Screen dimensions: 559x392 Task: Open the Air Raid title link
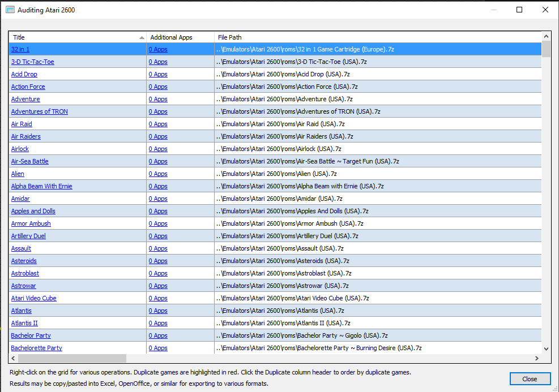22,124
